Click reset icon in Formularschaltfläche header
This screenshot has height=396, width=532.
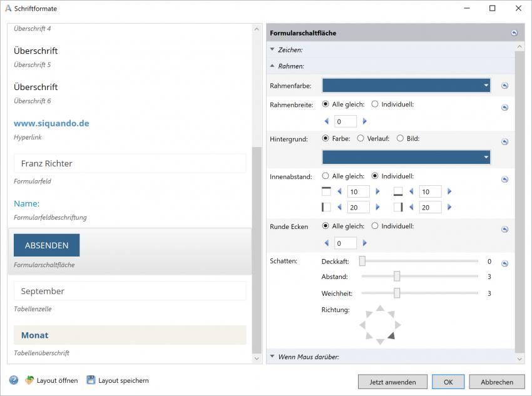pyautogui.click(x=514, y=33)
